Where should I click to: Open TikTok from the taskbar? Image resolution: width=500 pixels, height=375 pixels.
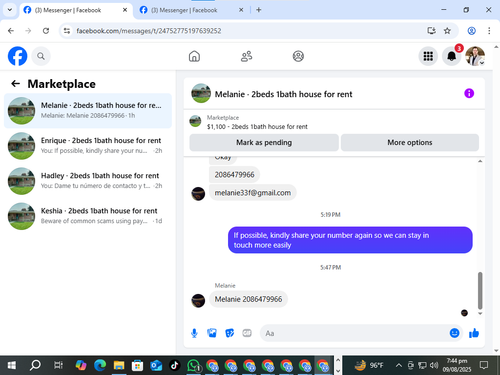point(174,365)
